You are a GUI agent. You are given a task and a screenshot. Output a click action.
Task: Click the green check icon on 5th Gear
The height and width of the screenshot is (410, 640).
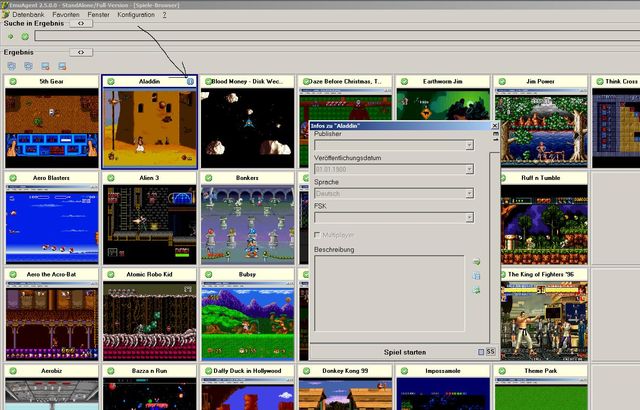(13, 82)
